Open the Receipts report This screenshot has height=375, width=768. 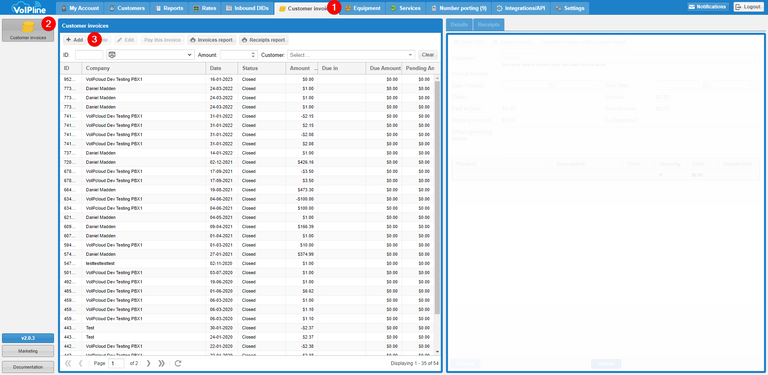coord(264,40)
